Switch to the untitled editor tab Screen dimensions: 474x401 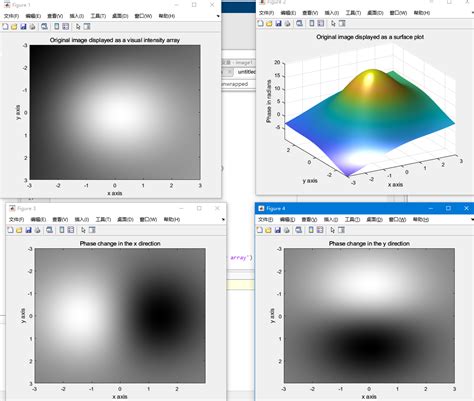pyautogui.click(x=246, y=72)
